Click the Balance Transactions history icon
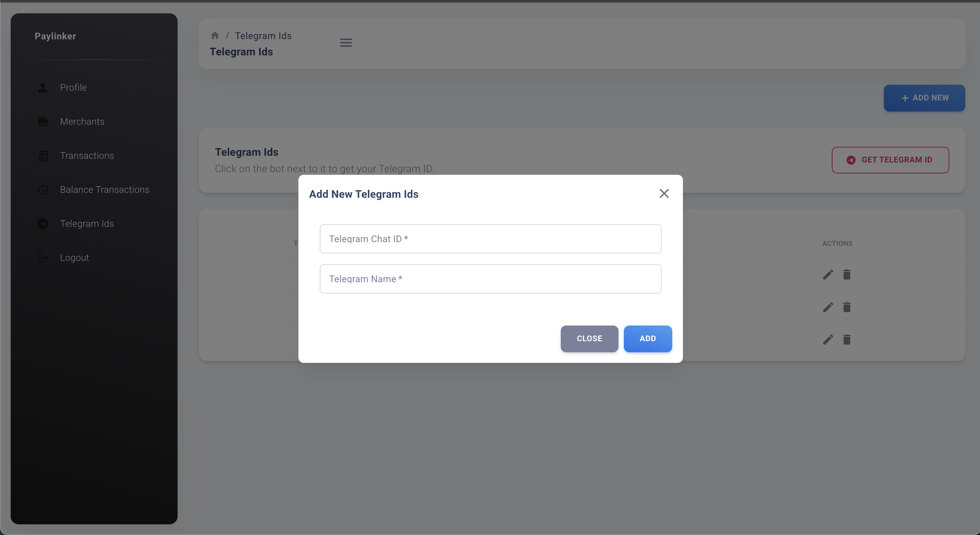Viewport: 980px width, 535px height. click(43, 189)
